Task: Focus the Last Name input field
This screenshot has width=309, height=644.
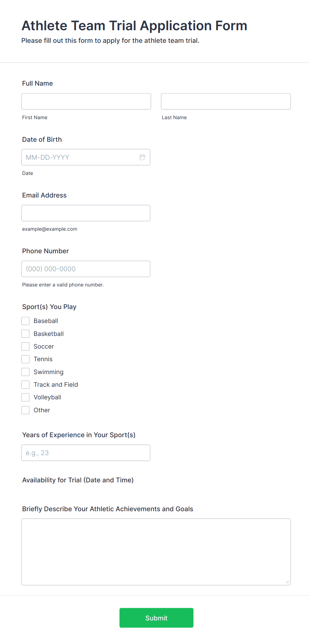Action: click(226, 101)
